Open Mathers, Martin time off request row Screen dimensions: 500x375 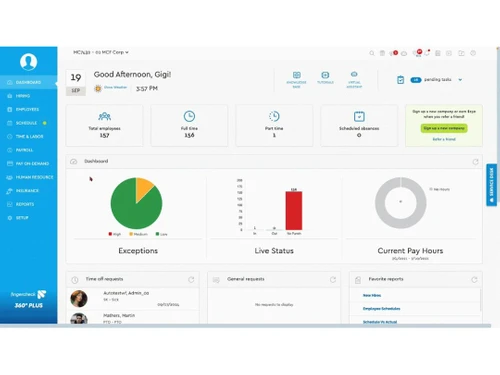pyautogui.click(x=133, y=317)
